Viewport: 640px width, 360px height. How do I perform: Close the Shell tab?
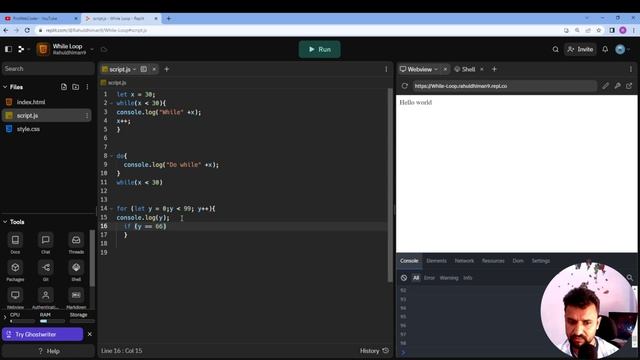[x=482, y=69]
